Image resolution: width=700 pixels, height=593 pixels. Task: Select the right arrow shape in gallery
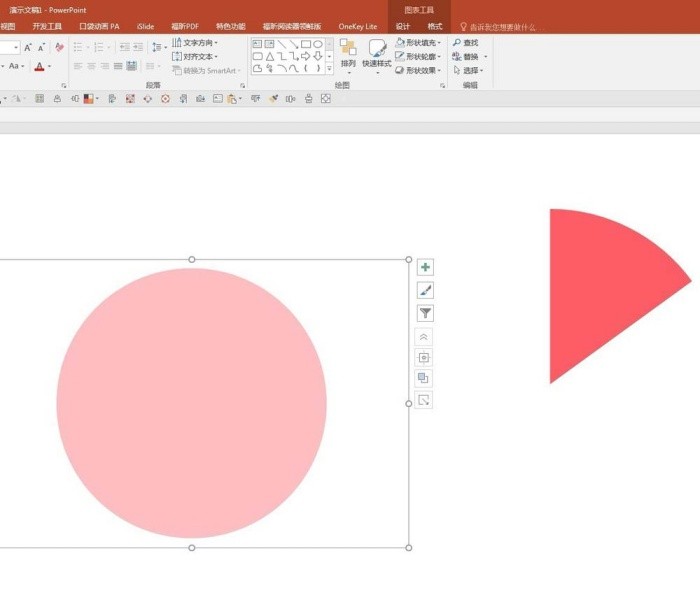305,56
